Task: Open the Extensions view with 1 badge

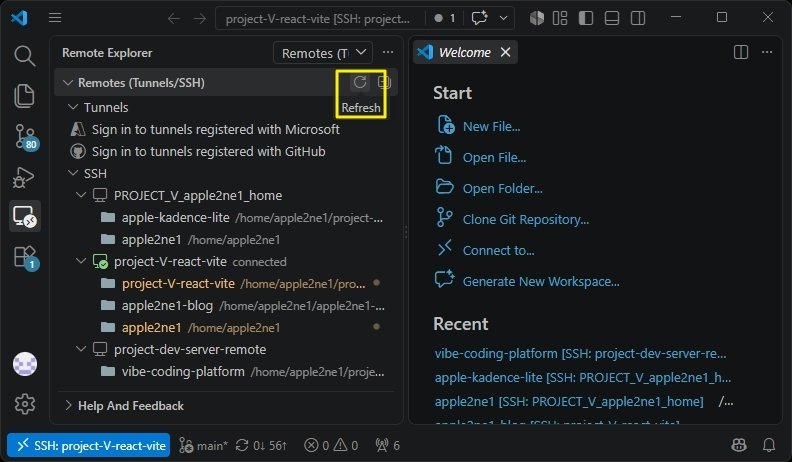Action: [x=24, y=258]
